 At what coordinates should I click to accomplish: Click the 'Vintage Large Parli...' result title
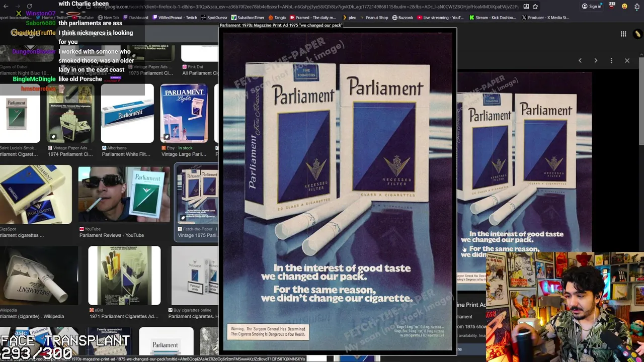[x=184, y=154]
